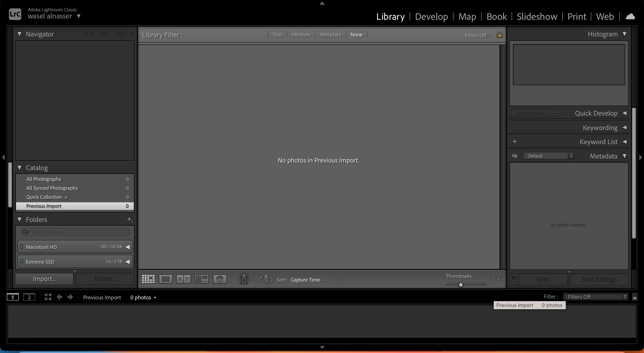644x353 pixels.
Task: Open Compare view XY icon
Action: pyautogui.click(x=183, y=279)
